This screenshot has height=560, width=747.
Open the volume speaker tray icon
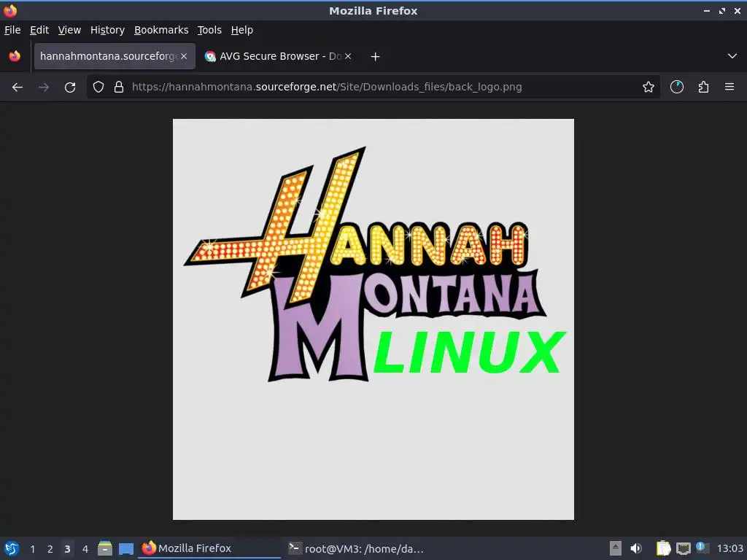[636, 548]
